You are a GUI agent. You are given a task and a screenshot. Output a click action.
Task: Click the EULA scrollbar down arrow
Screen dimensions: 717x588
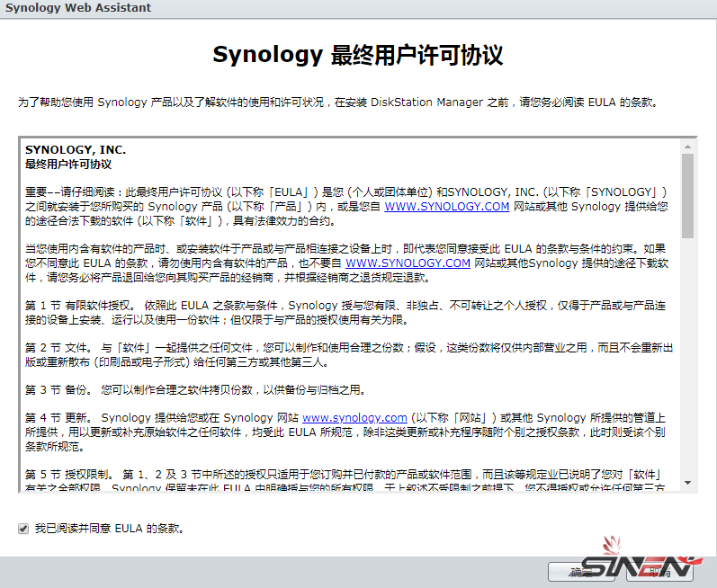(x=687, y=483)
